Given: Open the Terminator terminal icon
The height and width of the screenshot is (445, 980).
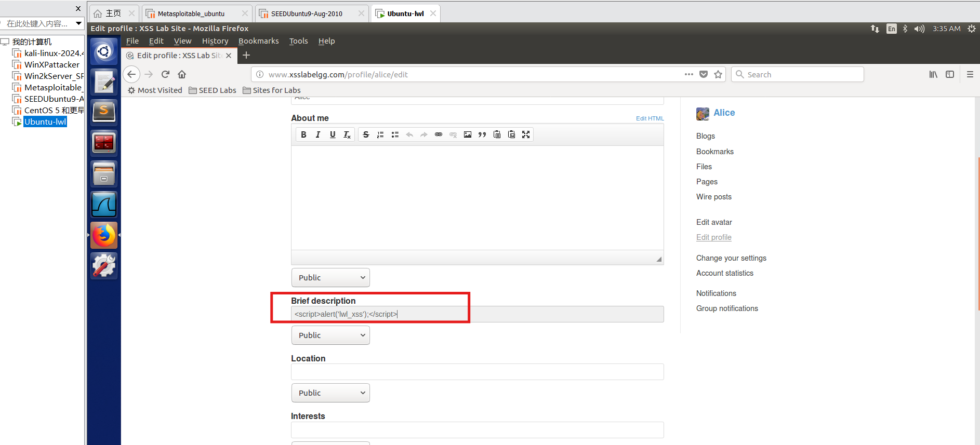Looking at the screenshot, I should pyautogui.click(x=104, y=143).
